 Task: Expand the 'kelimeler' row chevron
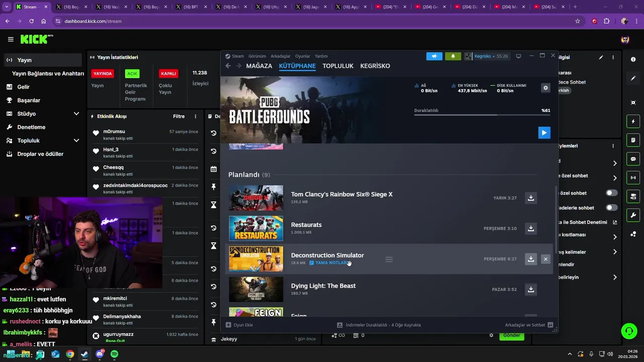(615, 252)
